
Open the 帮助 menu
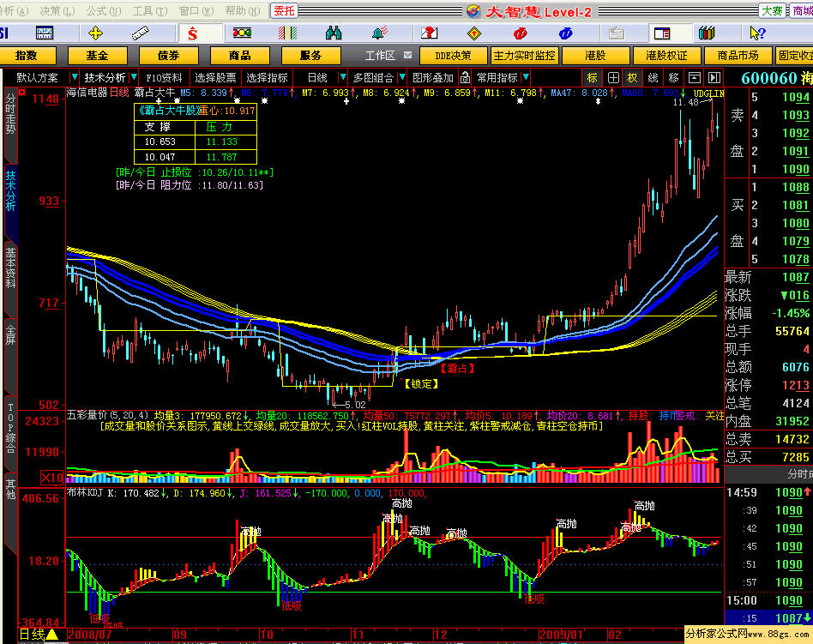pos(242,11)
